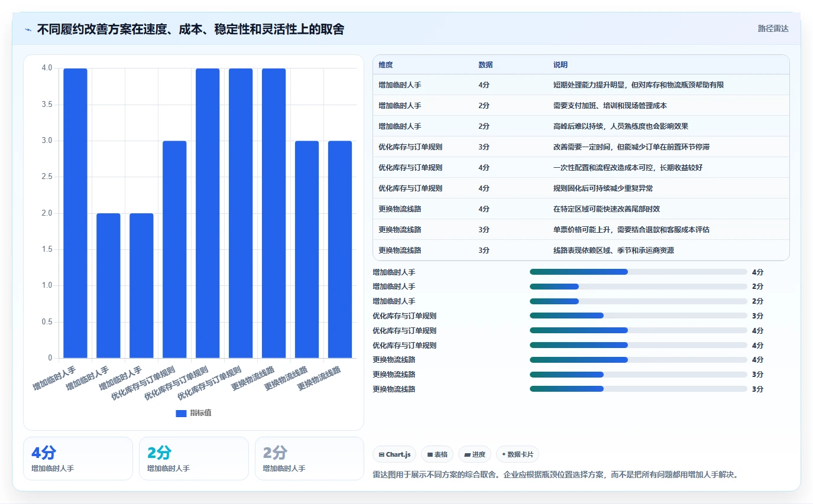
Task: Click the text 短期处理能力提升明显，但对库存和物流瓶颈帮助有限
Action: (639, 85)
